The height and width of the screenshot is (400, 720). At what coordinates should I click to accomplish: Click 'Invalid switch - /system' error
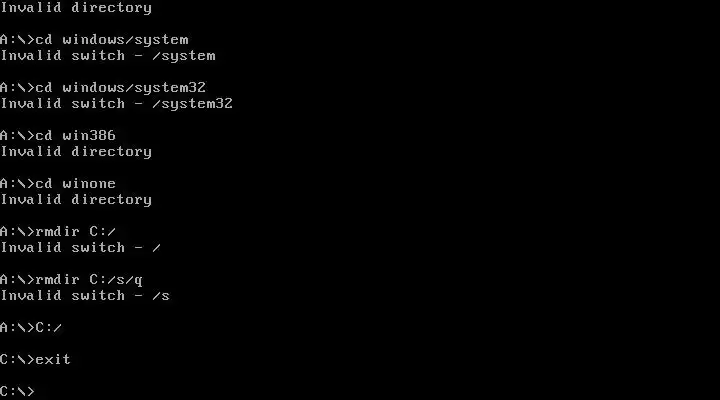click(107, 56)
